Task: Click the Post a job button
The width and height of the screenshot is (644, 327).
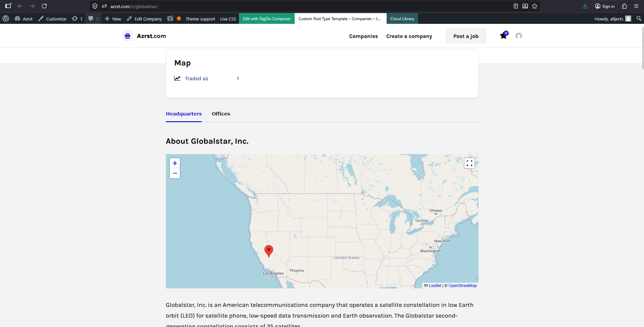Action: click(x=466, y=36)
